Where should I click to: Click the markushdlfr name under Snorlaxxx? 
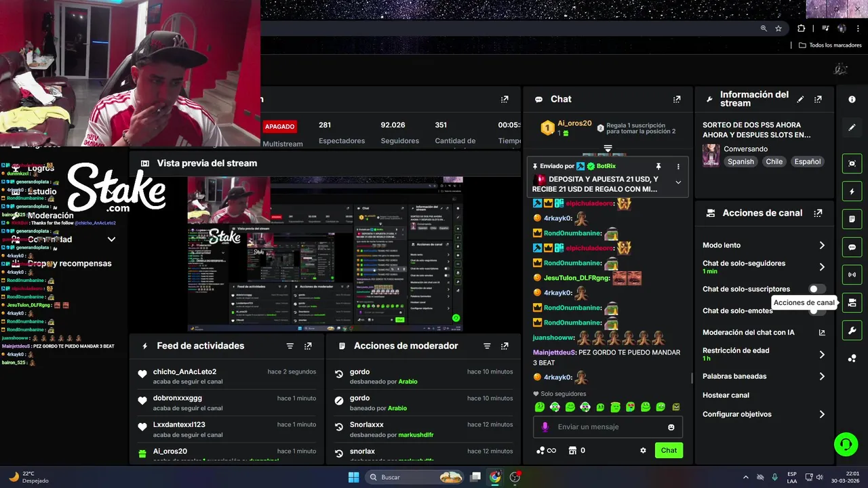point(416,434)
